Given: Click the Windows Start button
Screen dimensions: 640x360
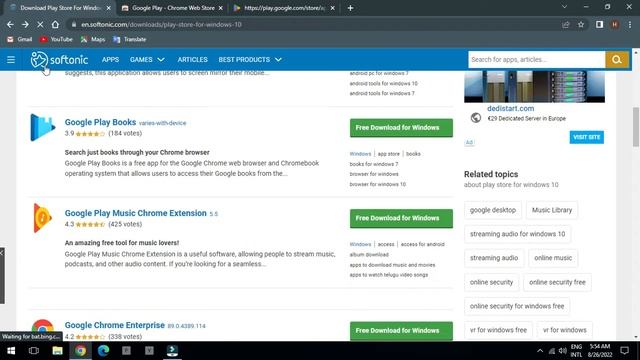Looking at the screenshot, I should pos(11,351).
